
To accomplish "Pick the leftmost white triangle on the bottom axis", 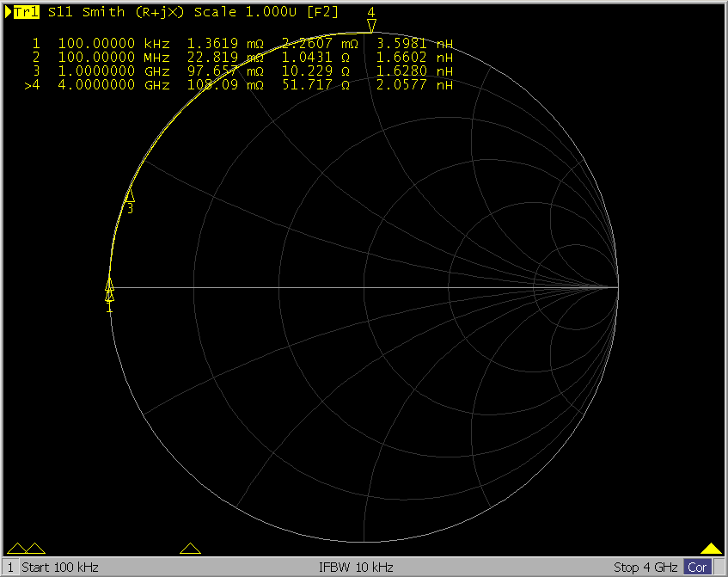I will click(17, 549).
